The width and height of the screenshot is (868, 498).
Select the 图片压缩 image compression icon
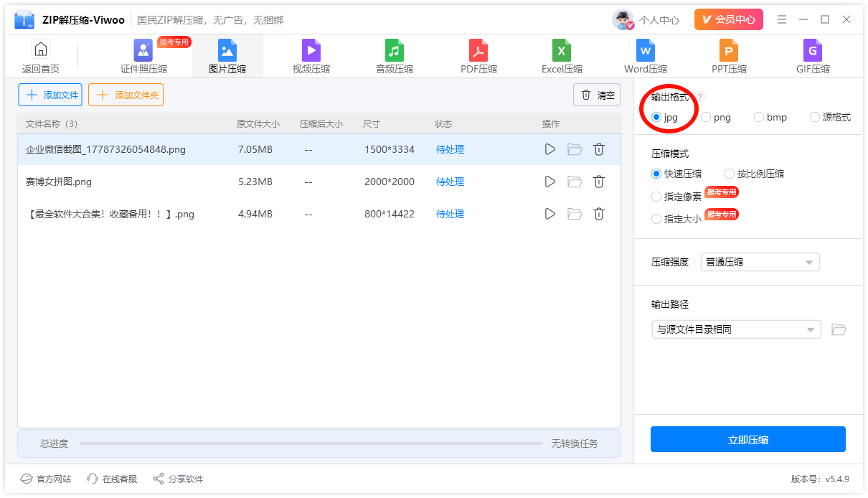pos(227,50)
